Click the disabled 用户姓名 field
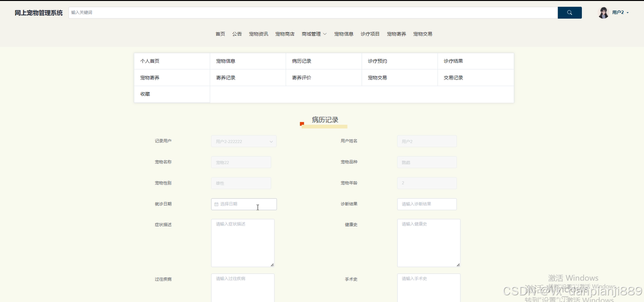Image resolution: width=644 pixels, height=302 pixels. 427,141
